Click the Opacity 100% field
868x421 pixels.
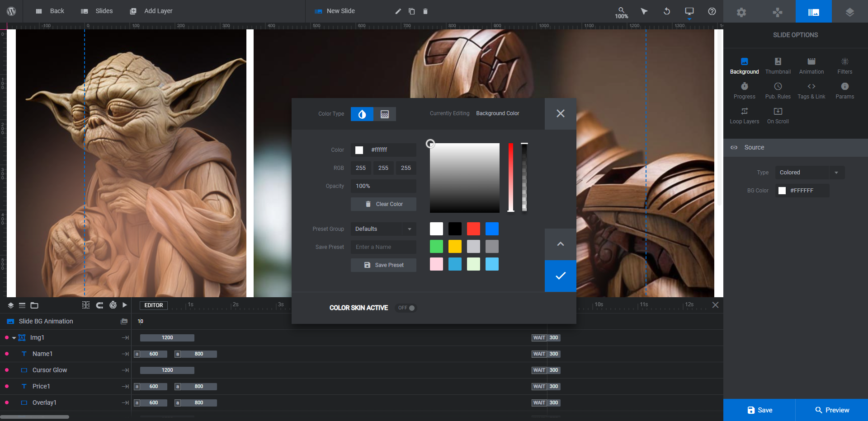(383, 186)
